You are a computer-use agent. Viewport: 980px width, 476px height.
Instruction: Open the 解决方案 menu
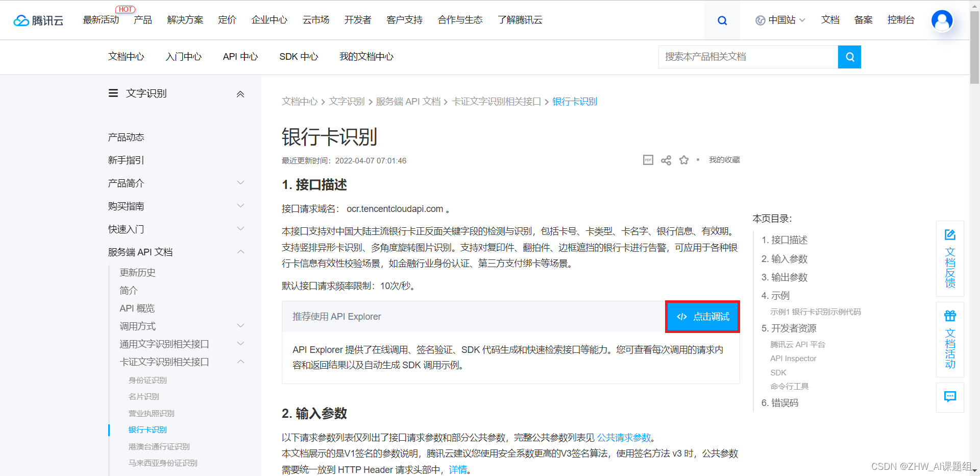pyautogui.click(x=185, y=20)
